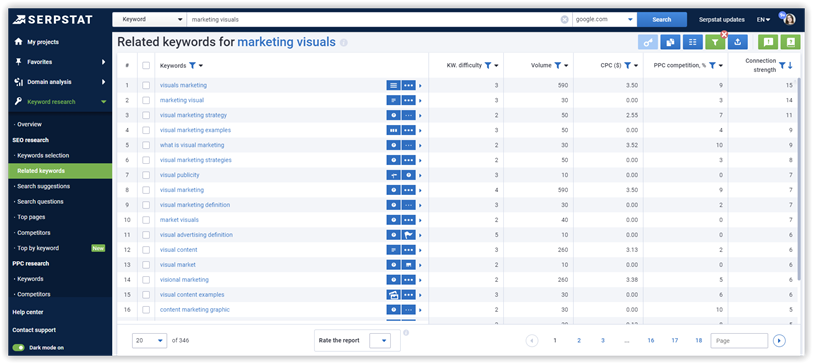This screenshot has height=364, width=813.
Task: Check the box for visual marketing strategy row
Action: coord(146,115)
